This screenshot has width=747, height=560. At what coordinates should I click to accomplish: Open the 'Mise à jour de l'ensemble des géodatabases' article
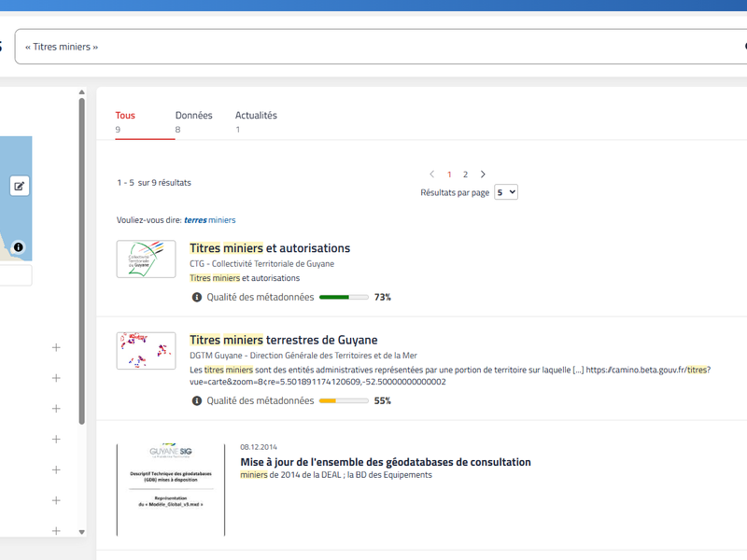pos(385,462)
